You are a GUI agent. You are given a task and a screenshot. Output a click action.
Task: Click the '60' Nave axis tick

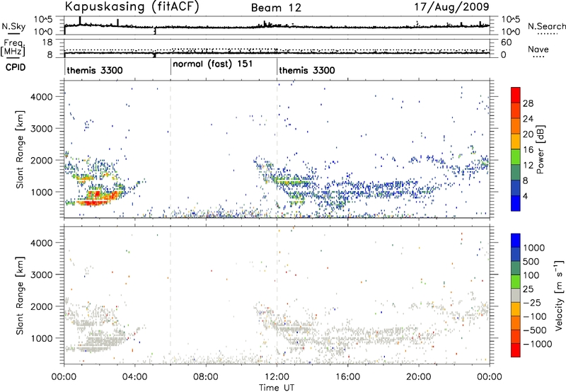(507, 42)
